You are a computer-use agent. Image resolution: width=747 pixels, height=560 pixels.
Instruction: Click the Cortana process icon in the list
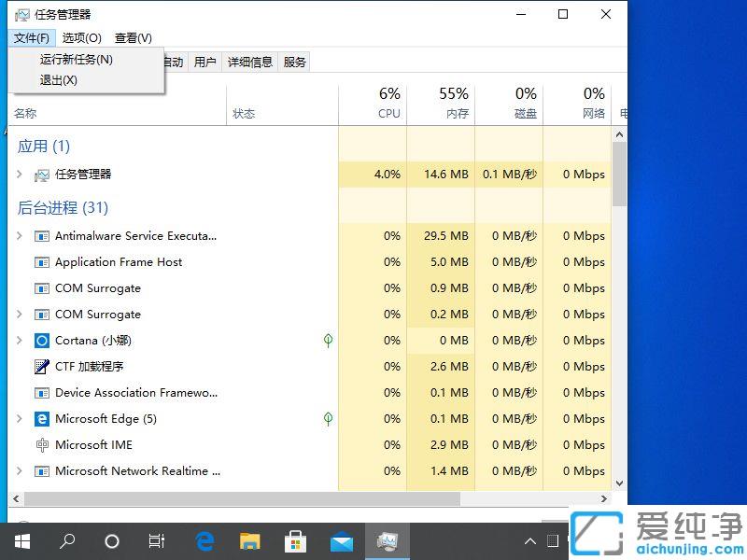(x=41, y=341)
